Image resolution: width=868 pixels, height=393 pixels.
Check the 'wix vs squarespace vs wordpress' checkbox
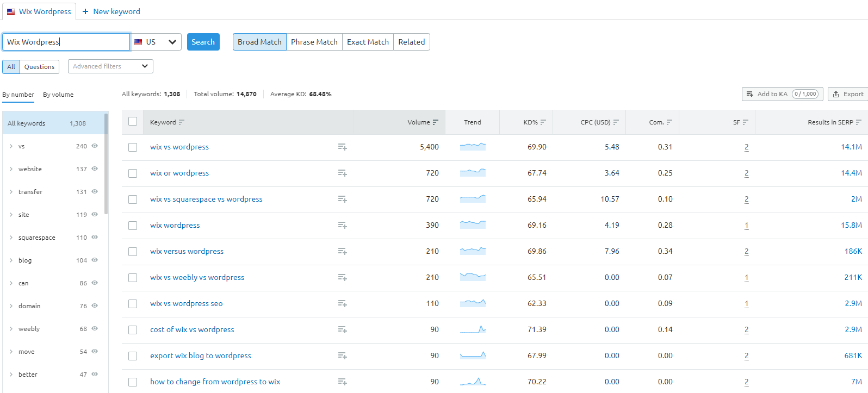pyautogui.click(x=133, y=199)
